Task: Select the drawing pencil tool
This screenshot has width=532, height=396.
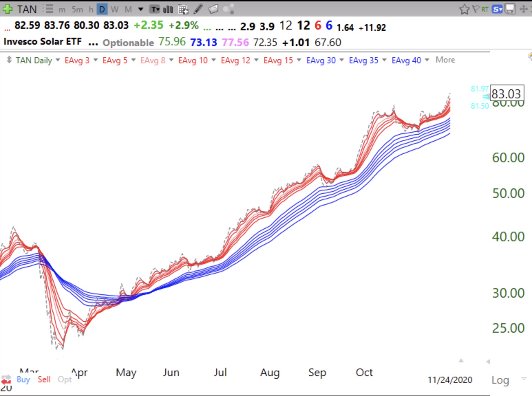Action: pos(198,9)
